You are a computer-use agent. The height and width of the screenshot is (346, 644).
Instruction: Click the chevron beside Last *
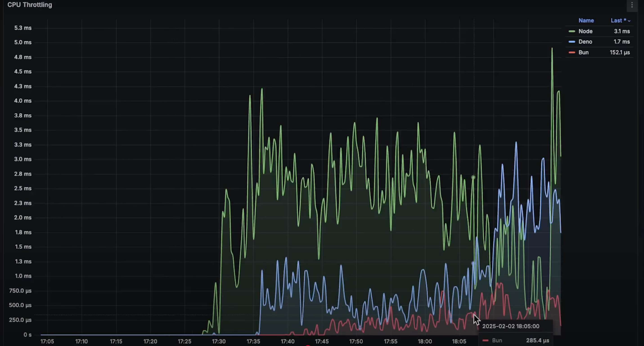[629, 21]
